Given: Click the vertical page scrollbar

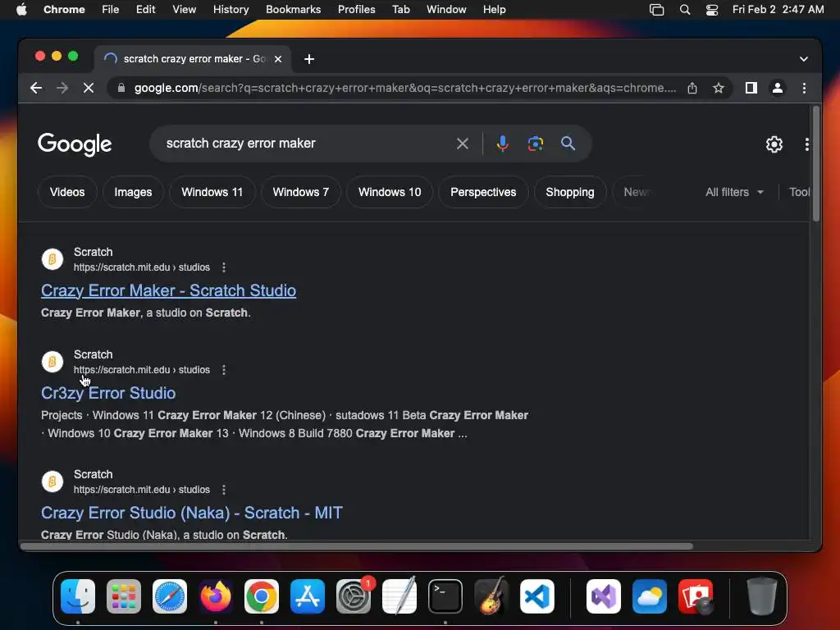Looking at the screenshot, I should pos(816,163).
